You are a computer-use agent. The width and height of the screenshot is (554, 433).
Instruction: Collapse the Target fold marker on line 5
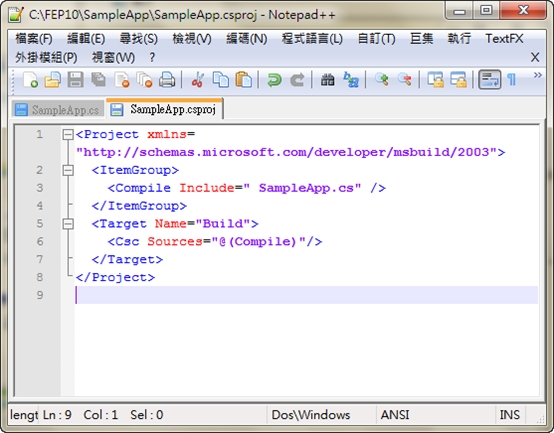pyautogui.click(x=67, y=224)
